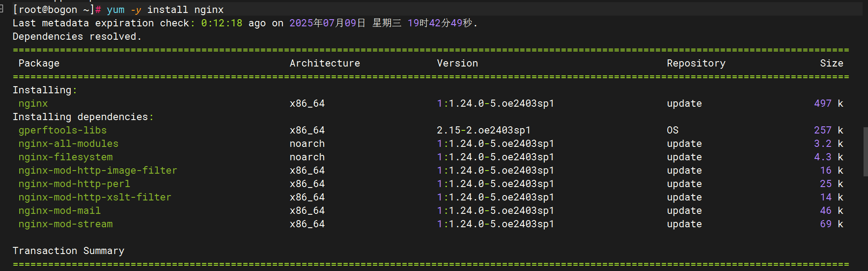Click the vertical scrollbar thumb
The height and width of the screenshot is (271, 868).
click(x=865, y=152)
